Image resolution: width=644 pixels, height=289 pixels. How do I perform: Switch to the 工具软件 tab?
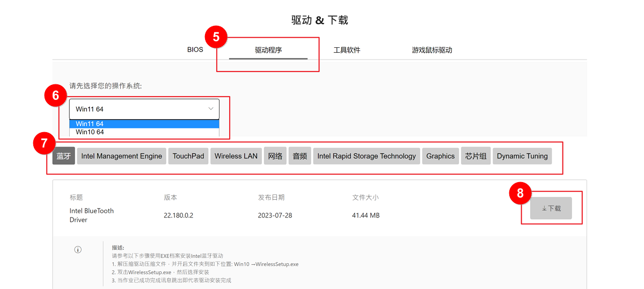[347, 50]
